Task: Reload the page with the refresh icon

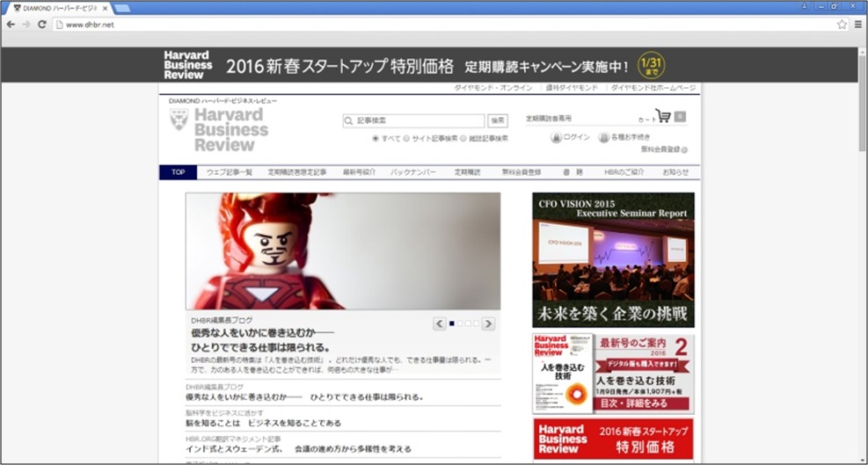Action: click(x=41, y=25)
